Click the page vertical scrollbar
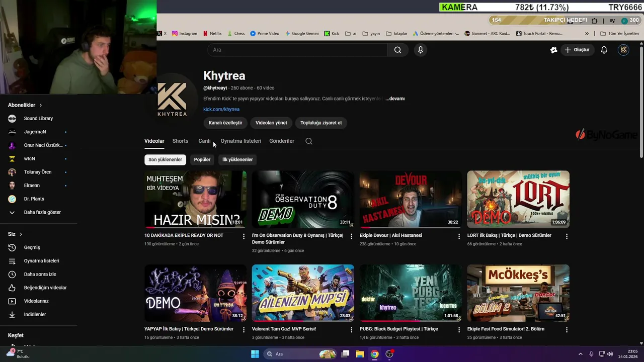 click(641, 103)
